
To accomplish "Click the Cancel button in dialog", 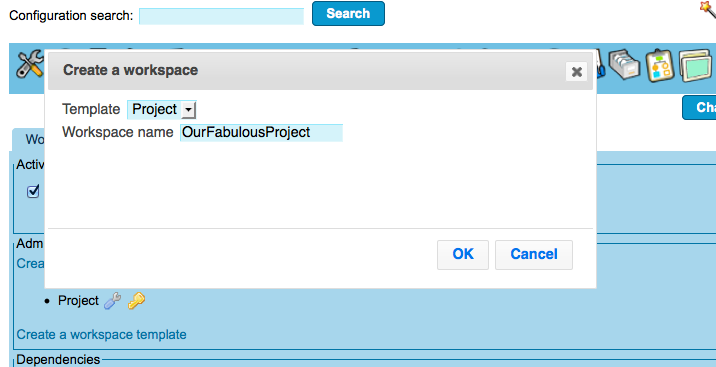I will tap(534, 255).
